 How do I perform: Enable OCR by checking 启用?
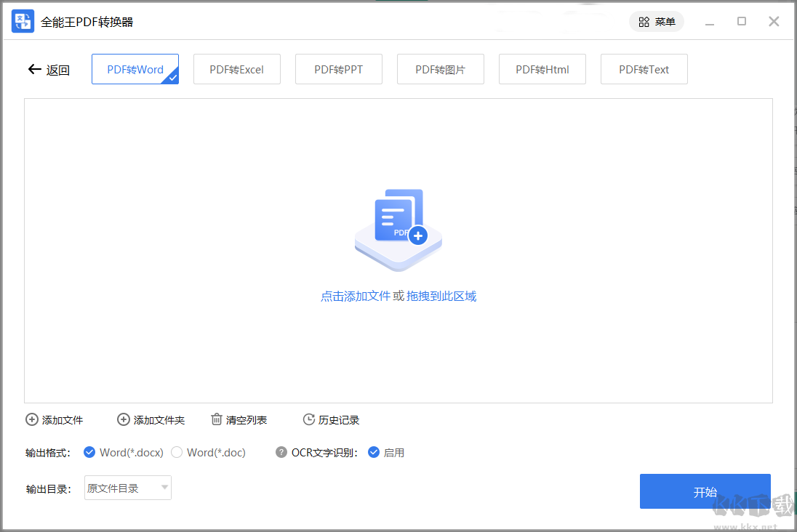point(375,452)
